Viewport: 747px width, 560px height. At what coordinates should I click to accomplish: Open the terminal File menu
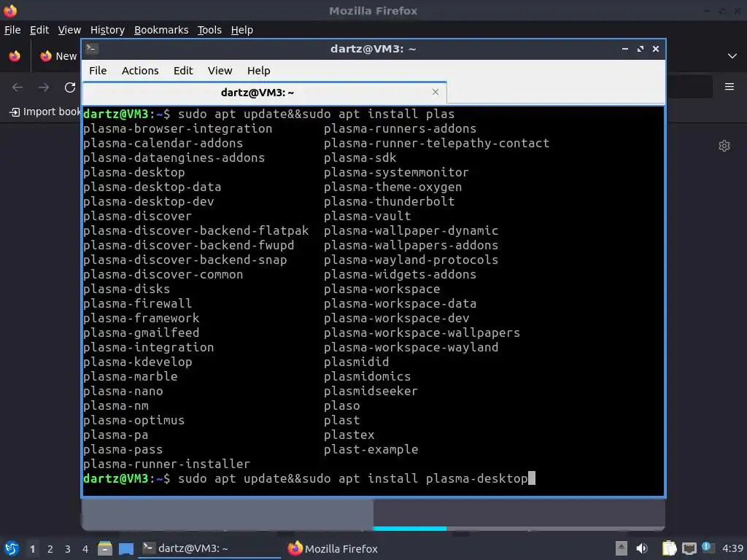98,71
